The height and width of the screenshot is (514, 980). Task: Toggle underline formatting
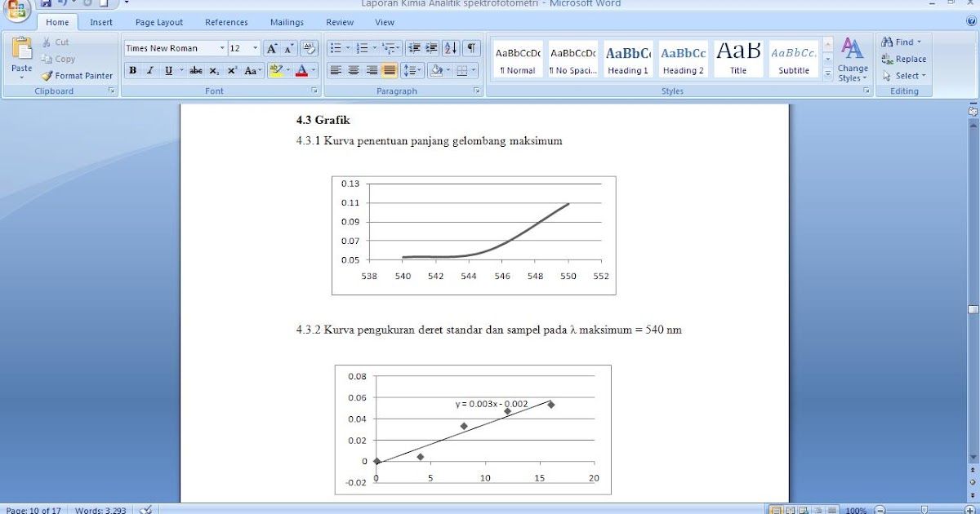point(168,71)
